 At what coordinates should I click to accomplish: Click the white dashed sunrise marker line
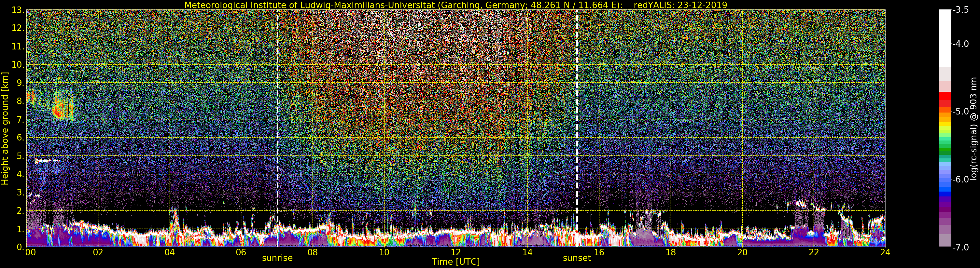tap(277, 128)
